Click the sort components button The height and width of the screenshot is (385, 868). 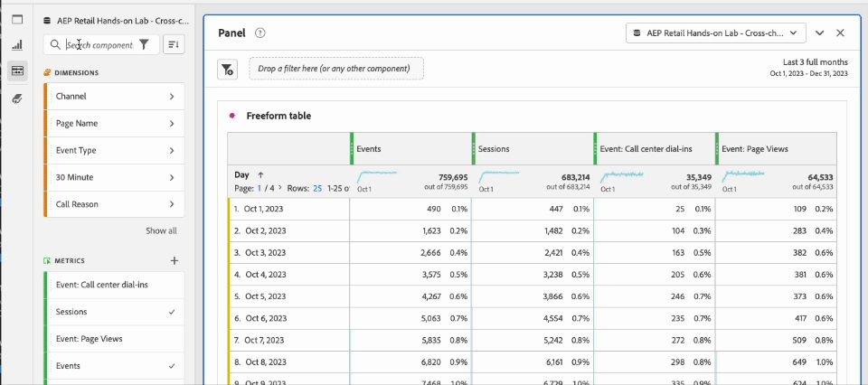pos(174,45)
